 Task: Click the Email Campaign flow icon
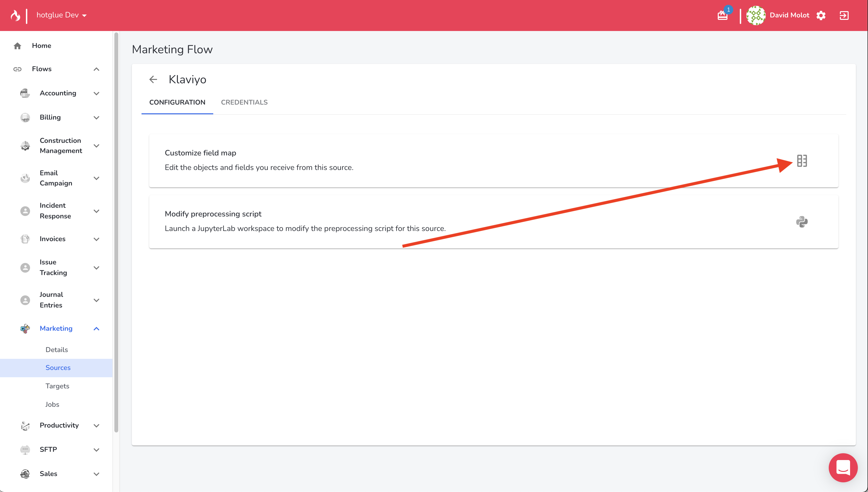[25, 178]
